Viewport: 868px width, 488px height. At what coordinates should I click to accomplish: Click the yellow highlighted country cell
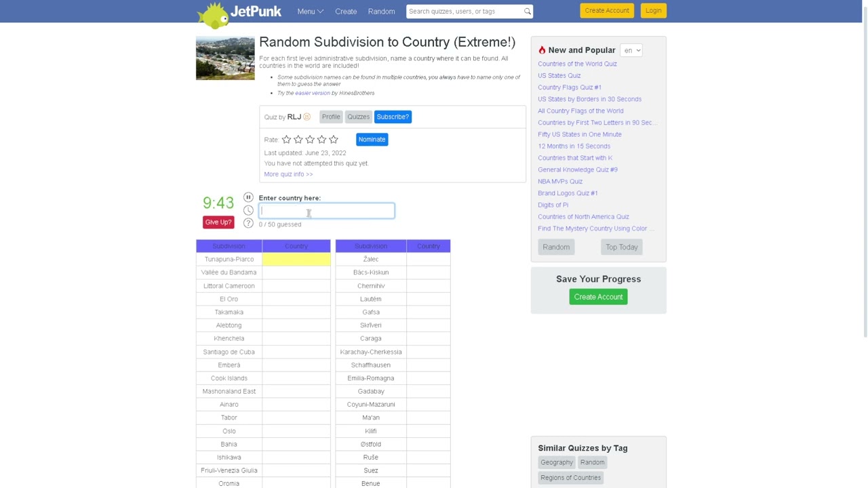(296, 259)
